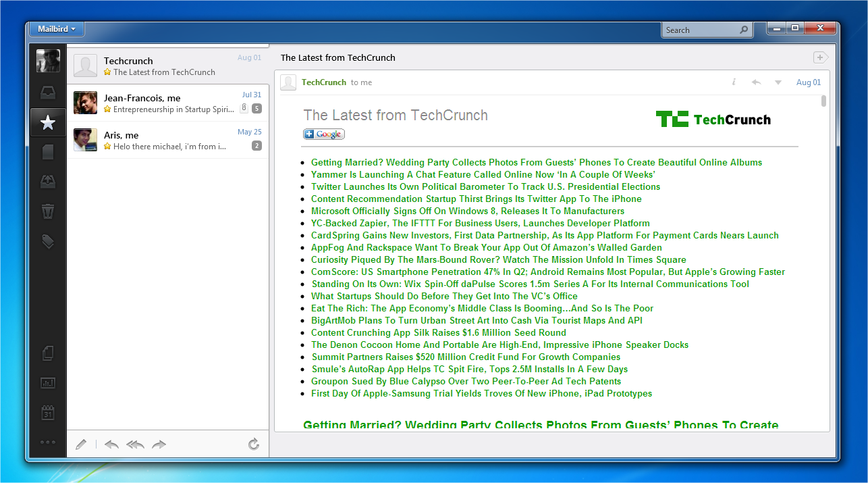Toggle star on the Aris conversation
Viewport: 868px width, 483px height.
(107, 147)
